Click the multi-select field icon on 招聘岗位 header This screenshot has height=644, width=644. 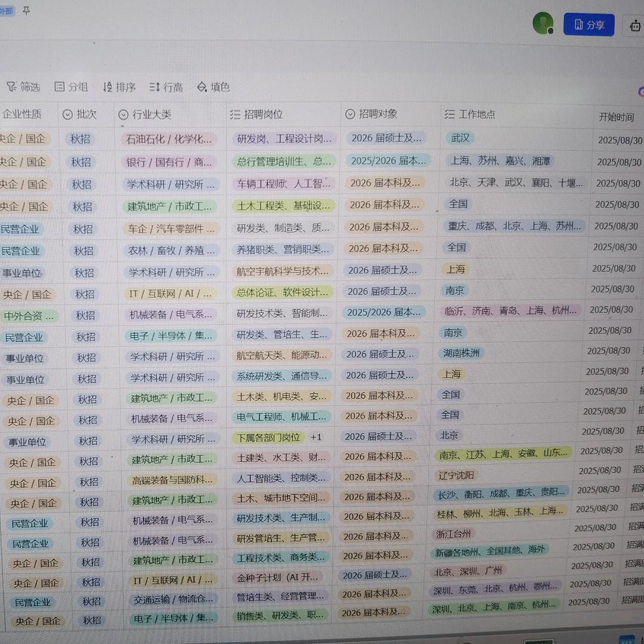235,114
